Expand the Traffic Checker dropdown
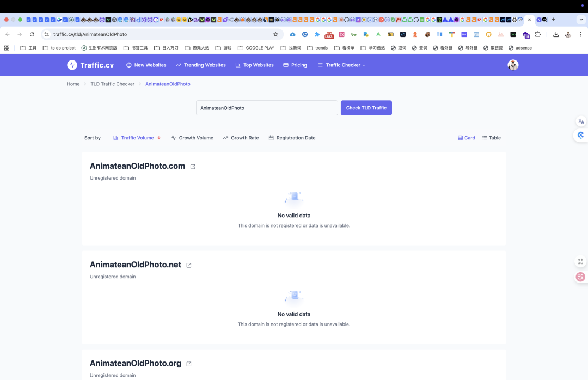Viewport: 588px width, 380px height. pos(341,65)
